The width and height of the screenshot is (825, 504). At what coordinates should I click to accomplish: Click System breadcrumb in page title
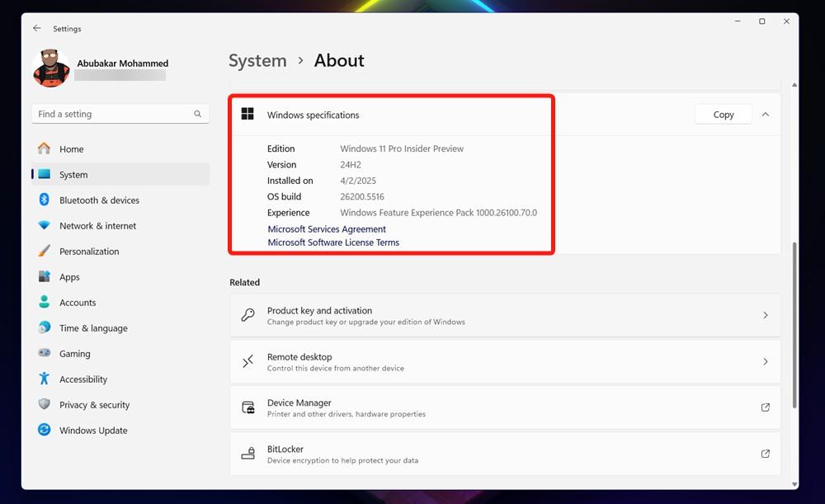coord(257,60)
